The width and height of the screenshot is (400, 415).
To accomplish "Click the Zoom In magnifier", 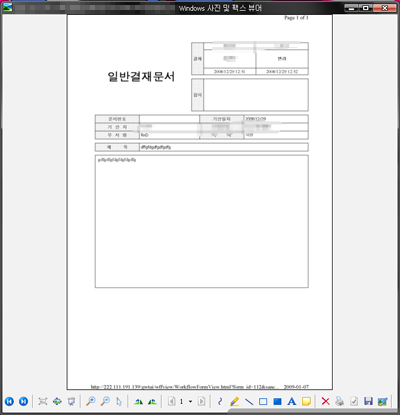I will 91,401.
